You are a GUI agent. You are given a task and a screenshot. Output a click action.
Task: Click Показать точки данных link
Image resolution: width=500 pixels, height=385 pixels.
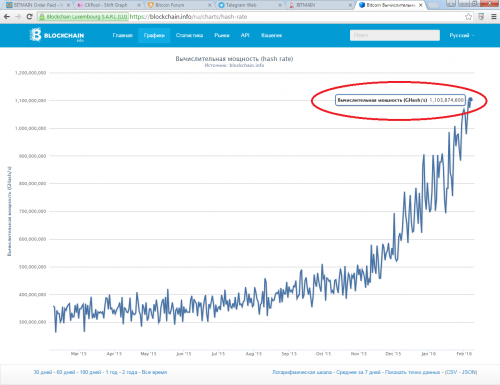pos(413,372)
